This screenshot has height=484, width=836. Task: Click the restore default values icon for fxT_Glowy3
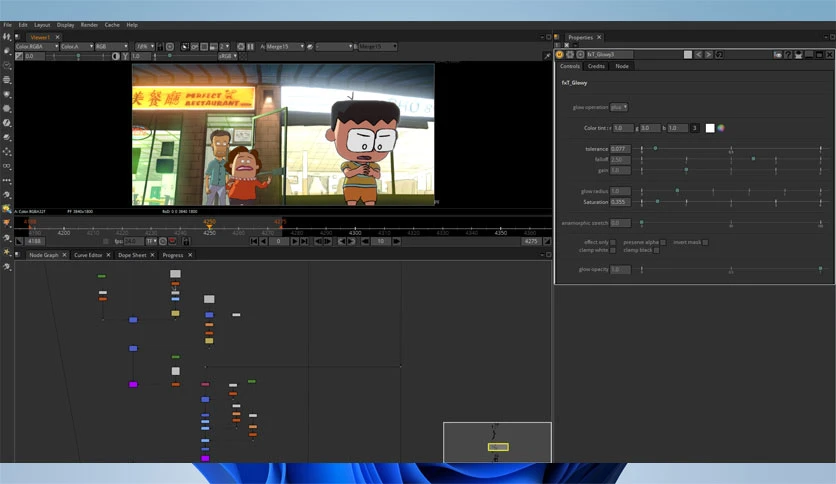click(719, 54)
